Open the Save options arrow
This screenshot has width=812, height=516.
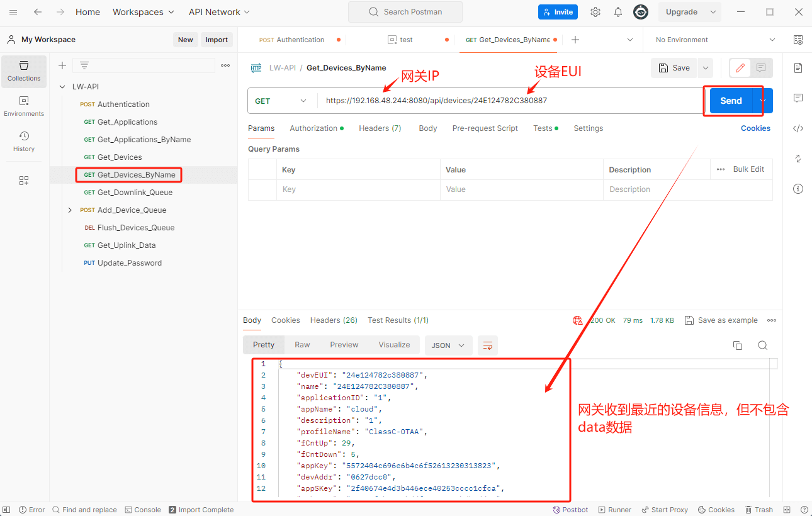[705, 68]
